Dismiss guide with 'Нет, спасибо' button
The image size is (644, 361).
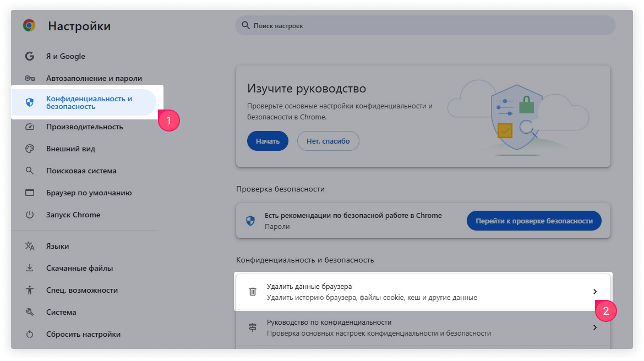[328, 141]
